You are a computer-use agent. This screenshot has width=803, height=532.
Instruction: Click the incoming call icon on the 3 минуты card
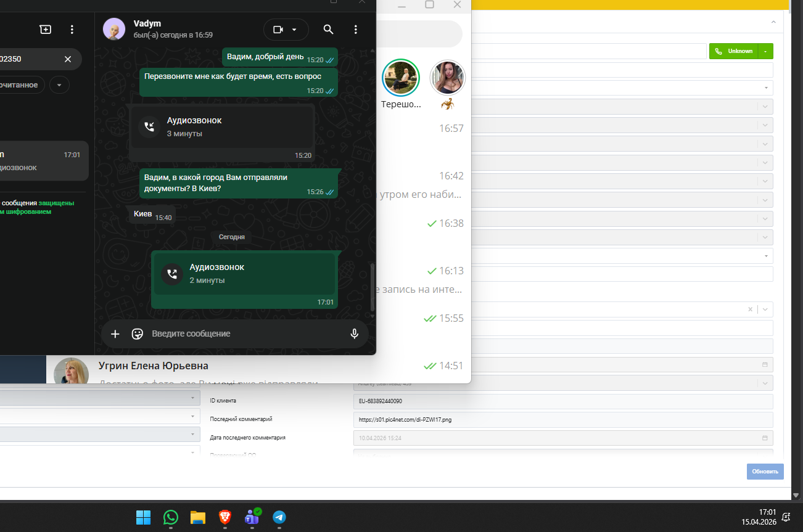[x=149, y=126]
